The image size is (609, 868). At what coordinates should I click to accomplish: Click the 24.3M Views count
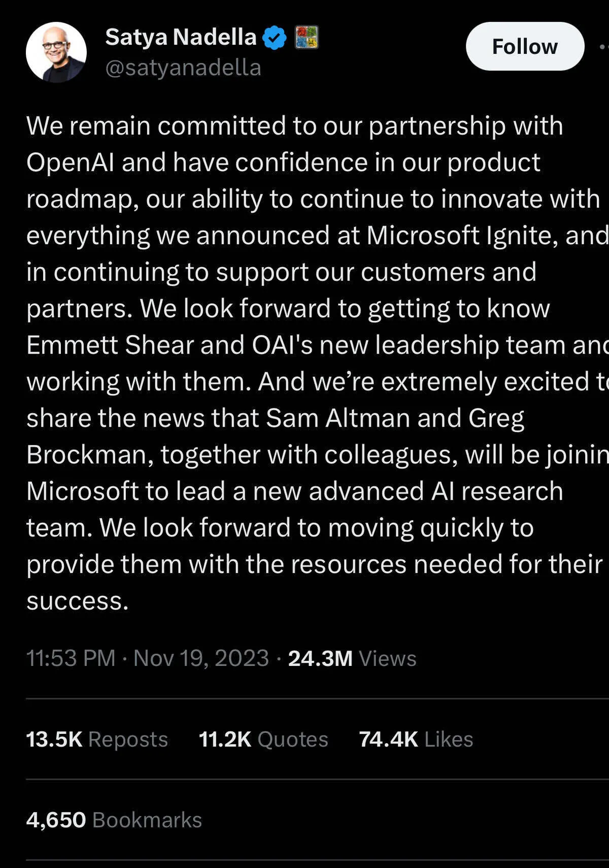pos(352,658)
